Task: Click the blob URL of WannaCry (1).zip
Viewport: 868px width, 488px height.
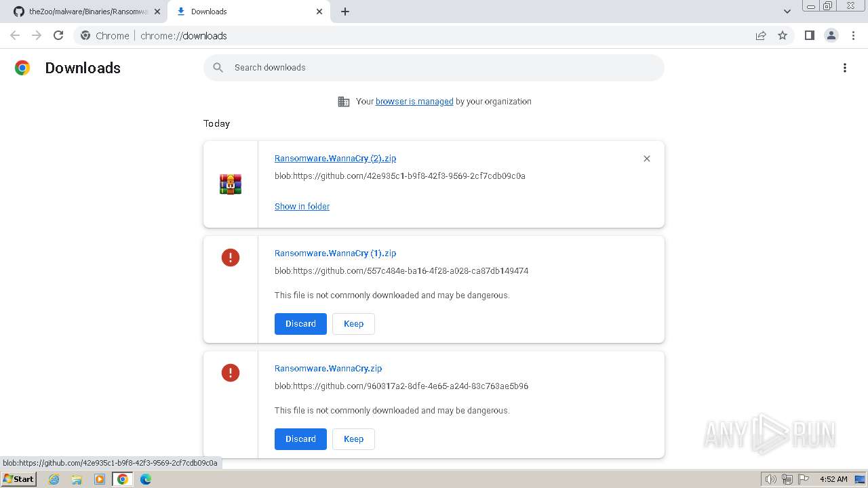Action: coord(401,271)
